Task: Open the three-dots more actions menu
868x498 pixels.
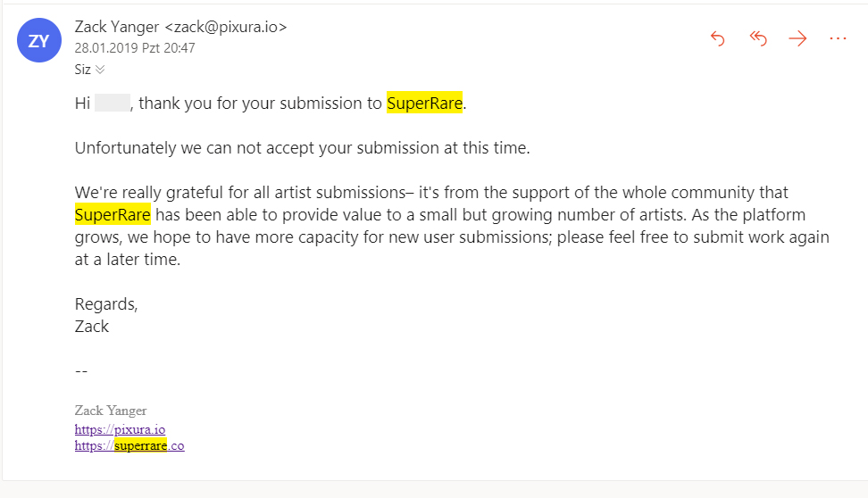Action: coord(839,38)
